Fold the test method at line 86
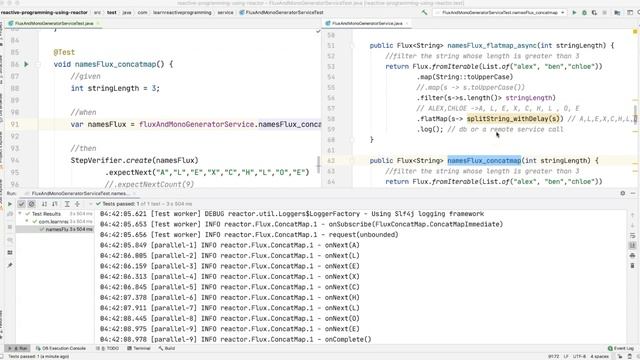 (38, 64)
